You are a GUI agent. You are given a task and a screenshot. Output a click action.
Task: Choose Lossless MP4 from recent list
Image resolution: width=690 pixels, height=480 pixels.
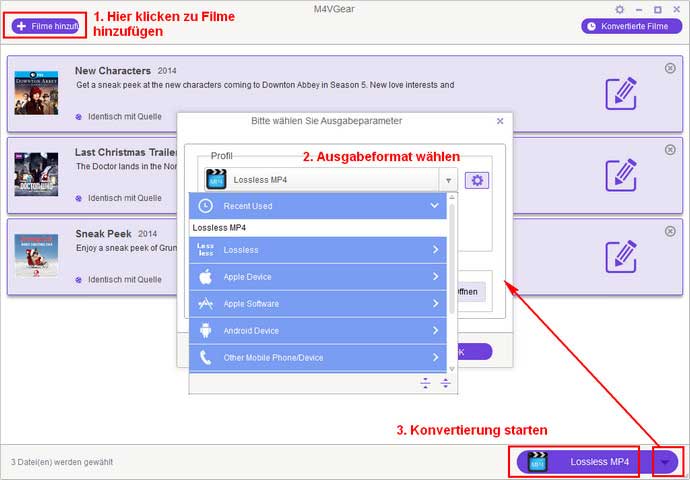318,228
